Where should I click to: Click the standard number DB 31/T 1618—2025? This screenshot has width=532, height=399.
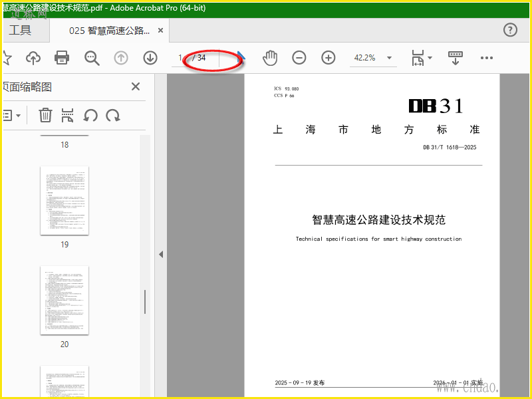(450, 147)
